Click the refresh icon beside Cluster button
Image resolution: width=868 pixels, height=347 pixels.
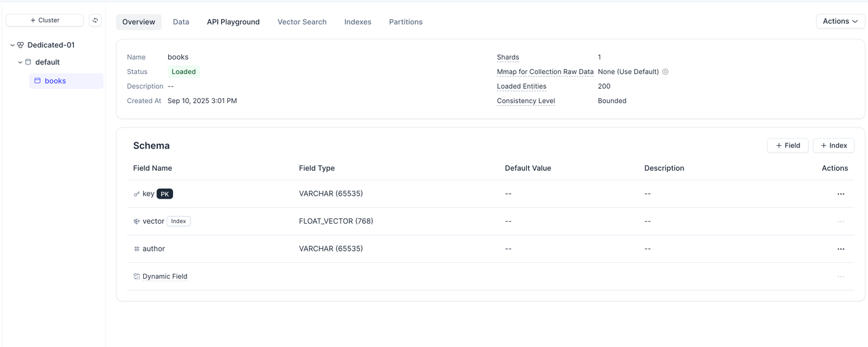(x=95, y=20)
